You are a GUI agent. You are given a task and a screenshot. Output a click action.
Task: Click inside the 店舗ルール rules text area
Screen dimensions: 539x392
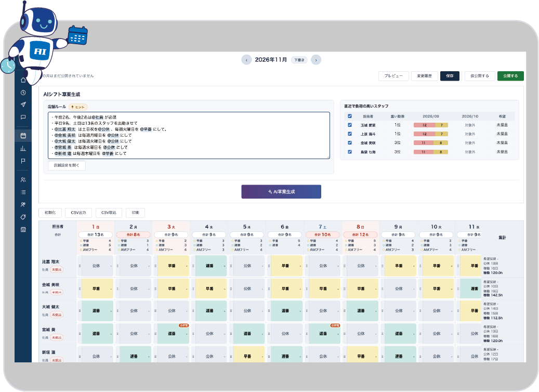tap(189, 136)
